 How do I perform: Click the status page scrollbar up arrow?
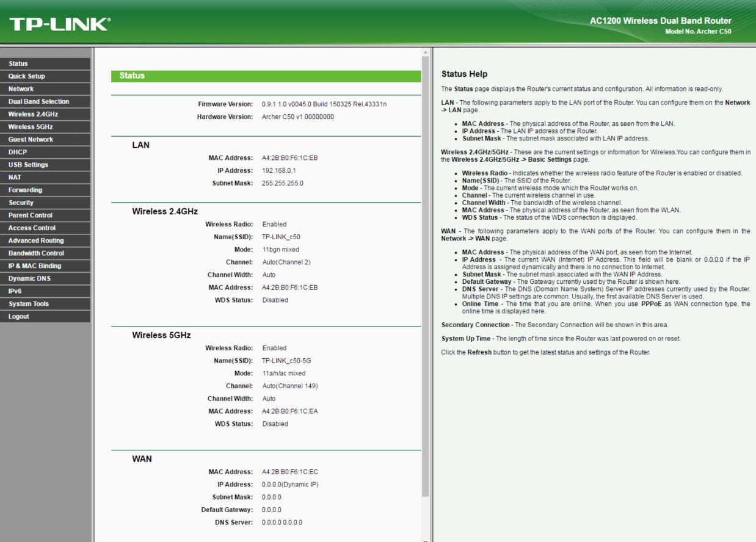(x=426, y=52)
